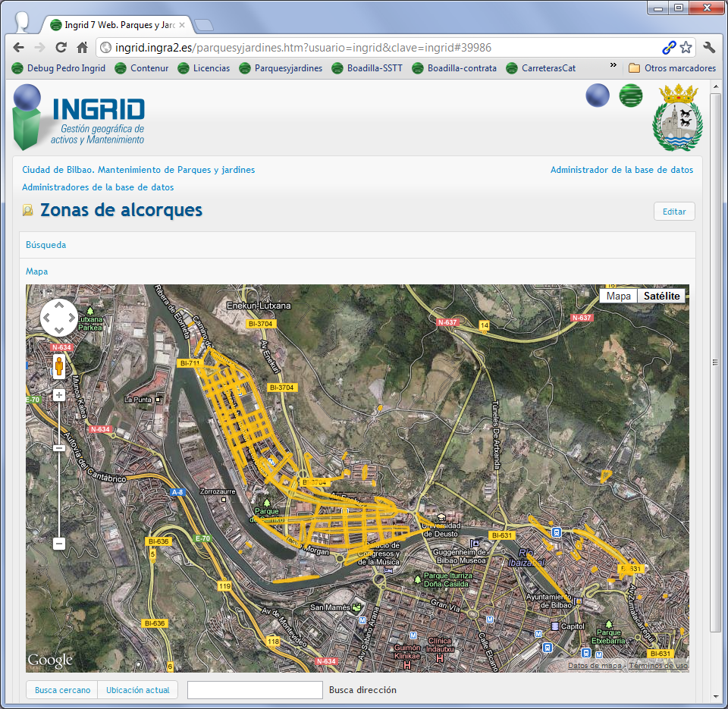Click the Editar button
The image size is (728, 709).
click(673, 212)
